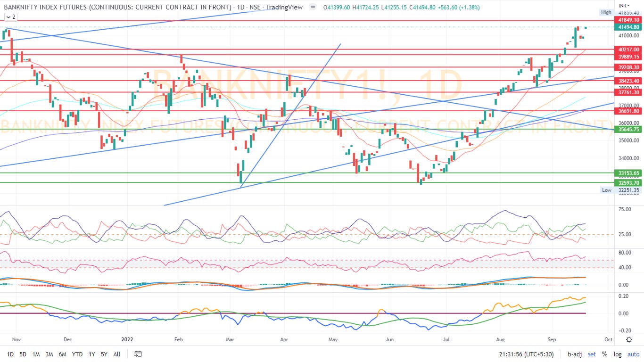Select the 6M date range
This screenshot has height=362, width=644.
[x=62, y=354]
